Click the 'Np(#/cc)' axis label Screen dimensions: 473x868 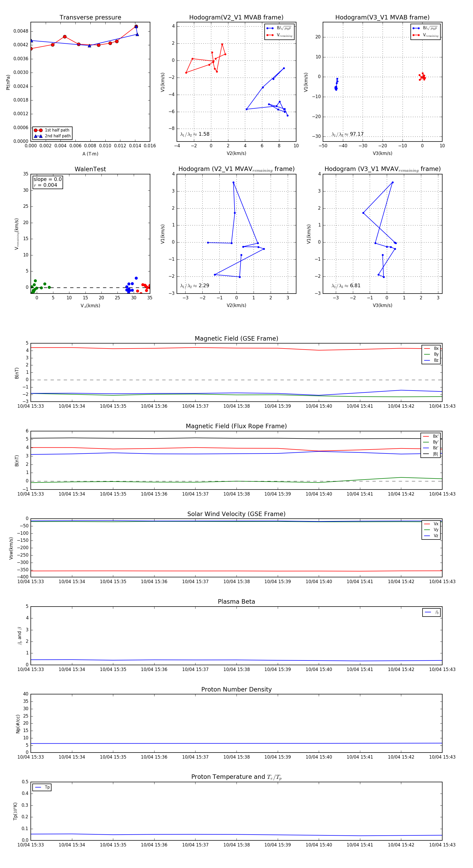tap(18, 723)
